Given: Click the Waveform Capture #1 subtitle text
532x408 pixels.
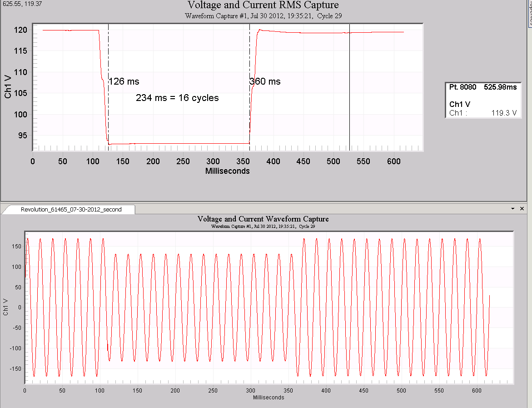Looking at the screenshot, I should [263, 15].
